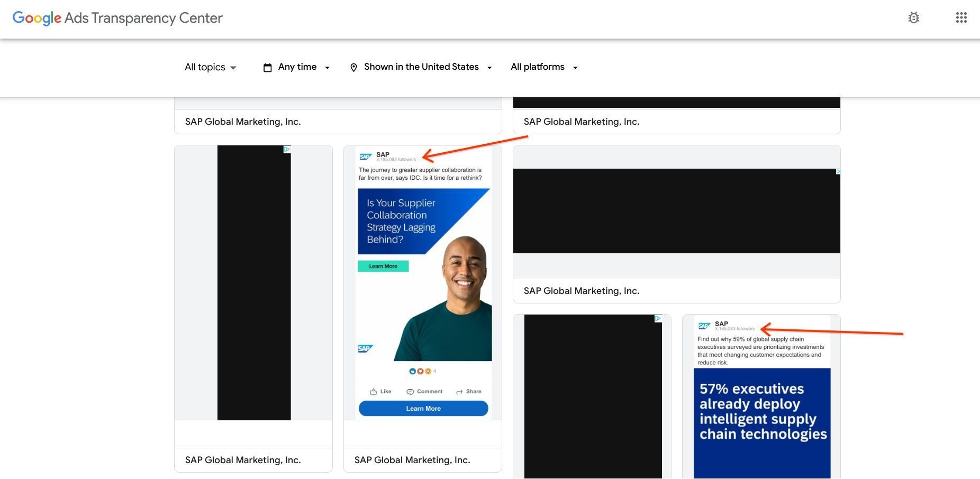Image resolution: width=980 pixels, height=479 pixels.
Task: Click the AdChoices icon on the narrow black skyscraper ad
Action: (287, 150)
